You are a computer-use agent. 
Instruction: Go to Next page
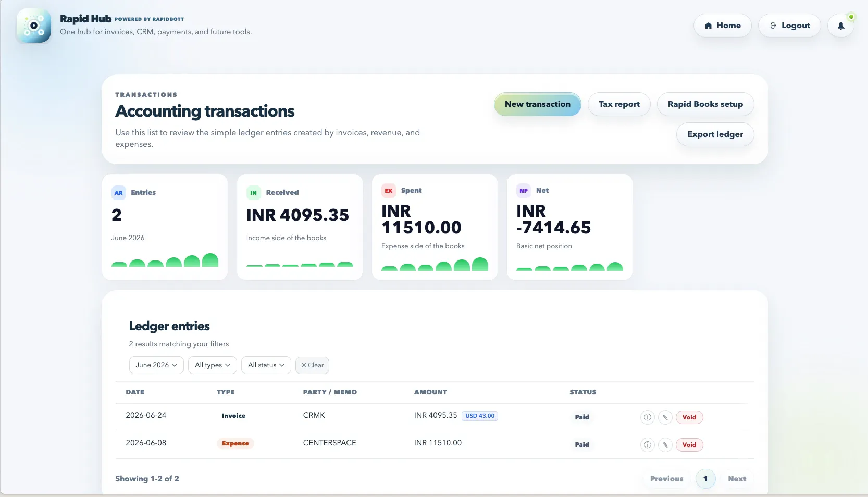click(737, 479)
